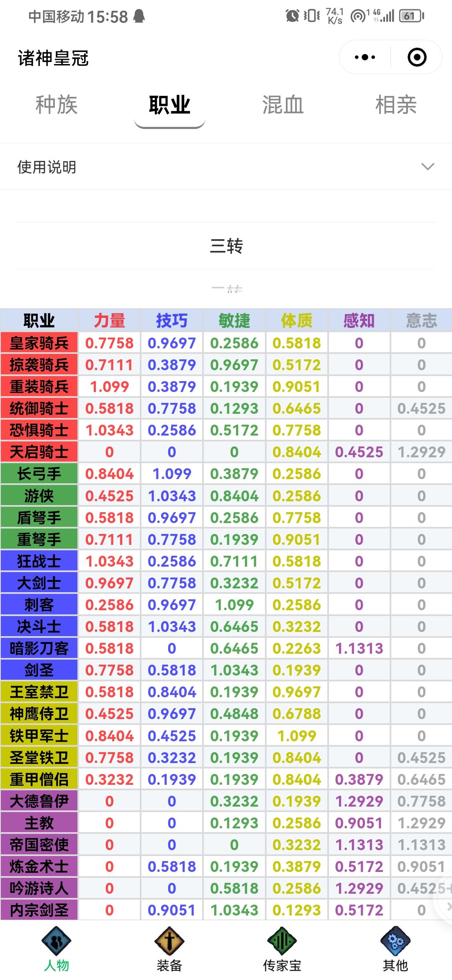Select the 王室禁卫 row label
Screen dimensions: 452x980
click(x=39, y=692)
